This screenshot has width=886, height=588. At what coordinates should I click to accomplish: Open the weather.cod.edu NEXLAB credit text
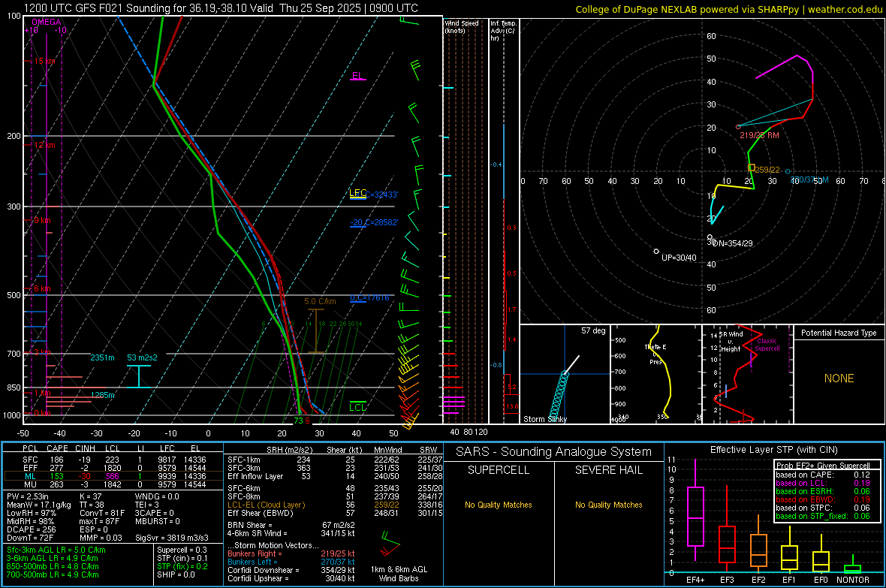point(728,9)
